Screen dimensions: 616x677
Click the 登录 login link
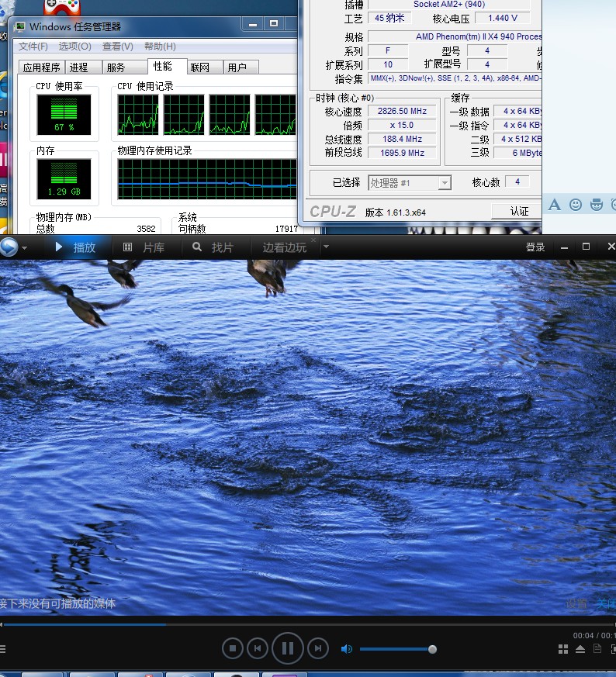pos(535,247)
